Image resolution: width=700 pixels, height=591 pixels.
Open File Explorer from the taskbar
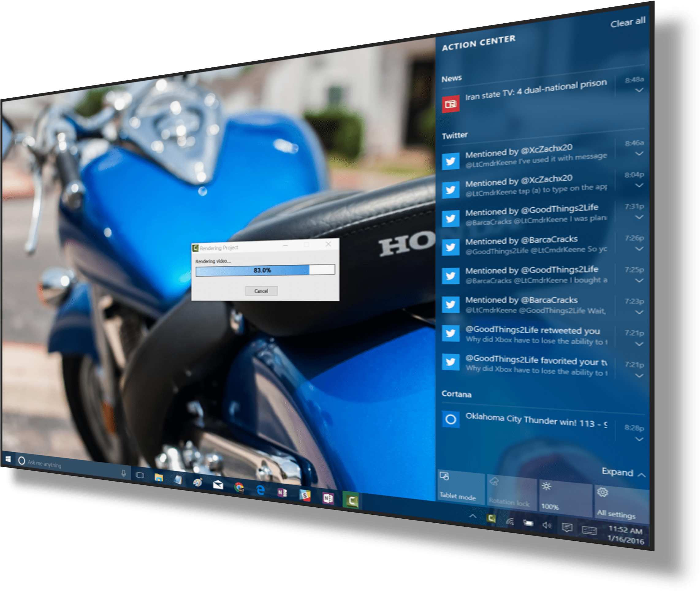(158, 477)
